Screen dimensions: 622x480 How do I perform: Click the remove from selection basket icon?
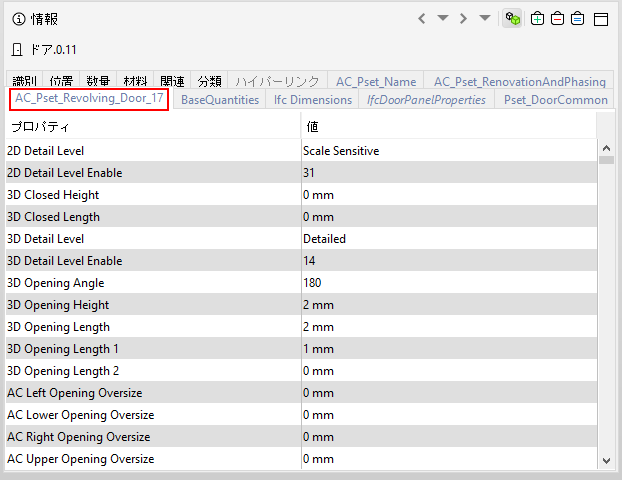[557, 18]
